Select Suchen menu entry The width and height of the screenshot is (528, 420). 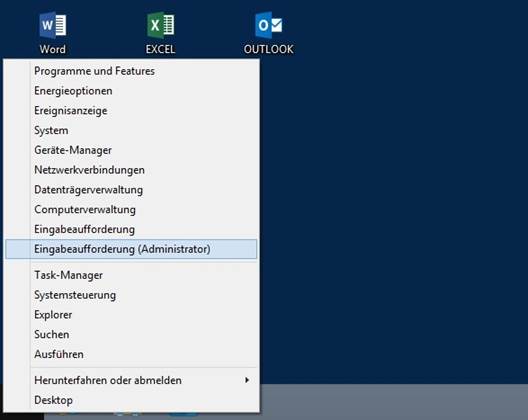pos(131,334)
